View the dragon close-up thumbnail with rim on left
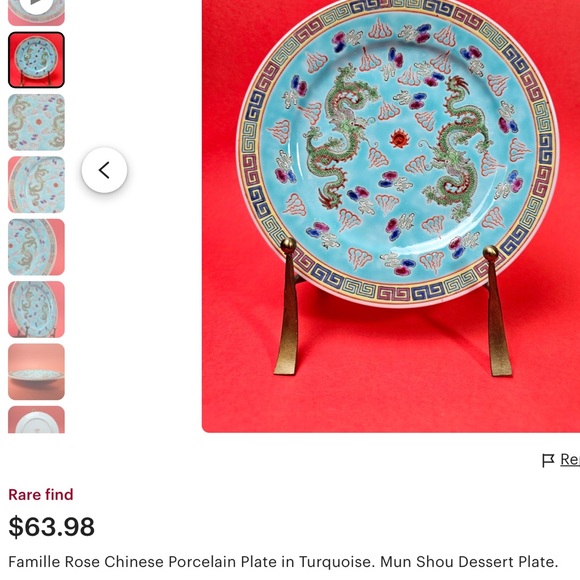Image resolution: width=580 pixels, height=580 pixels. 36,185
